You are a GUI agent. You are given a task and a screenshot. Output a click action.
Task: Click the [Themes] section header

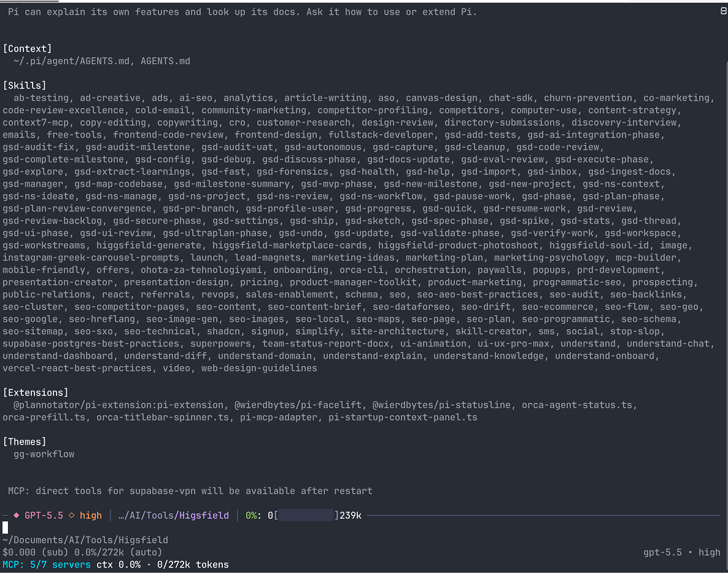pyautogui.click(x=25, y=442)
